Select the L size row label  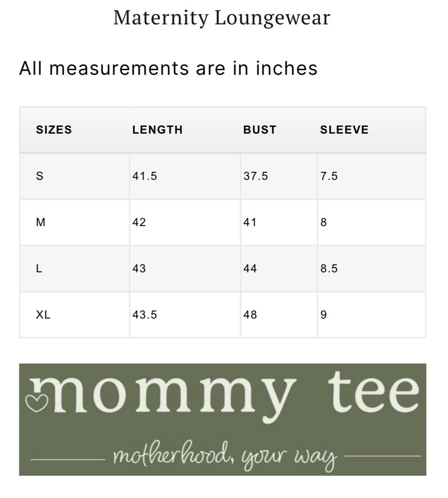tap(39, 269)
